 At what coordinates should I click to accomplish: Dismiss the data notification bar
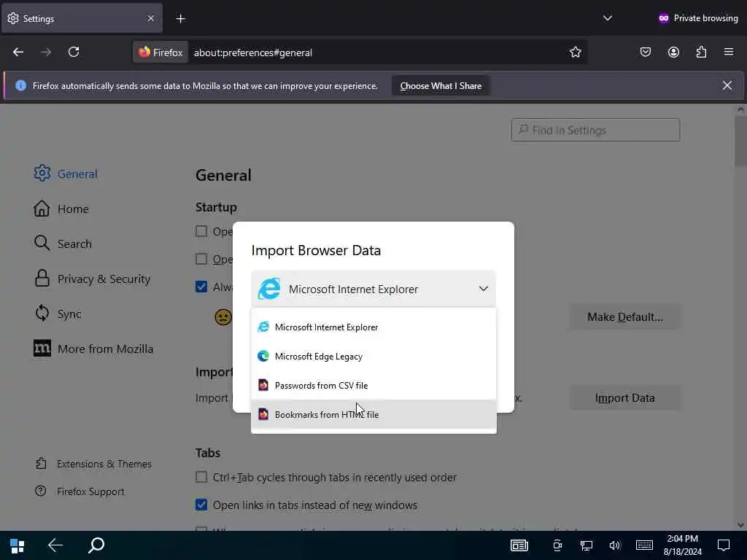(x=727, y=85)
